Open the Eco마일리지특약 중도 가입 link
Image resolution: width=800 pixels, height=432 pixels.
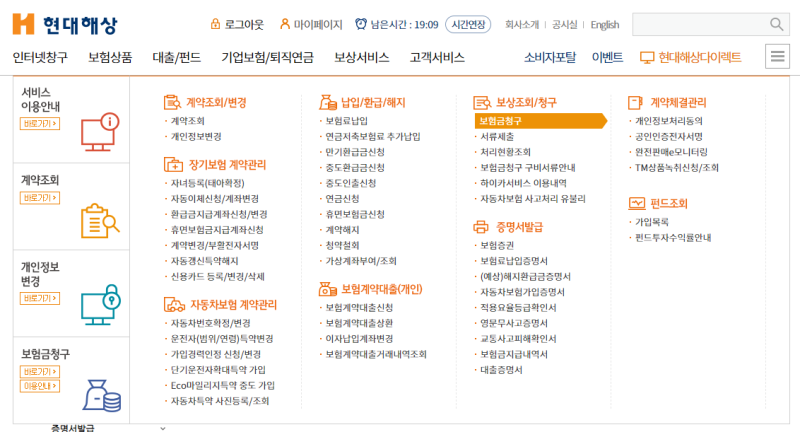coord(222,386)
